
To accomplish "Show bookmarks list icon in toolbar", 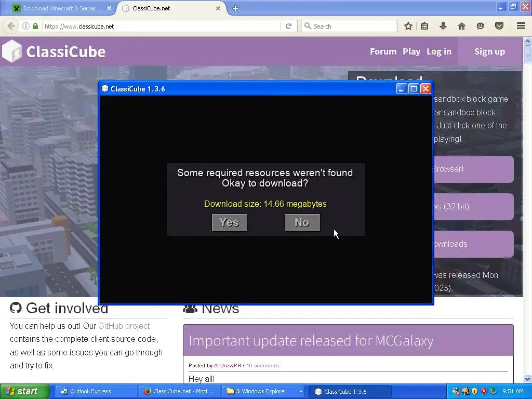I will 424,26.
